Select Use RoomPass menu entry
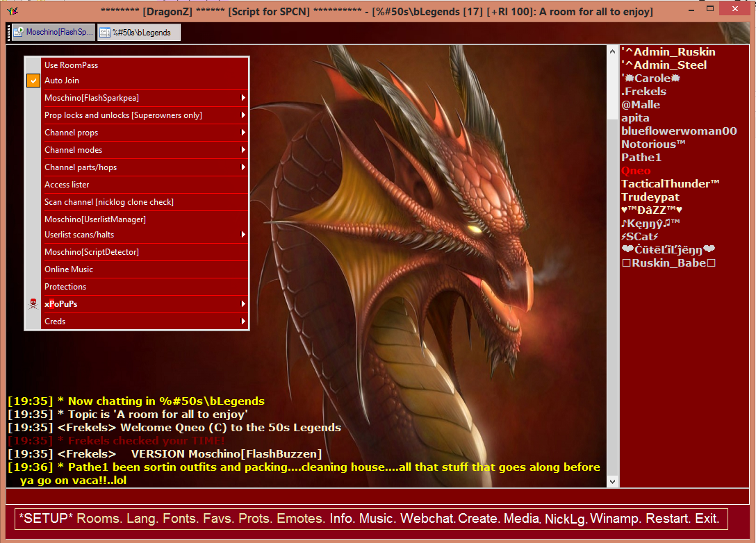The image size is (756, 543). click(145, 65)
